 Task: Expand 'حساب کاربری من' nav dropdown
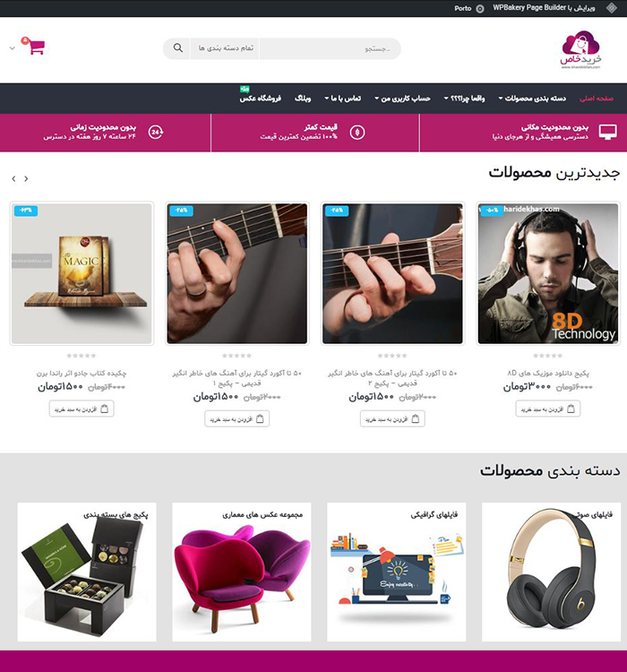[402, 99]
